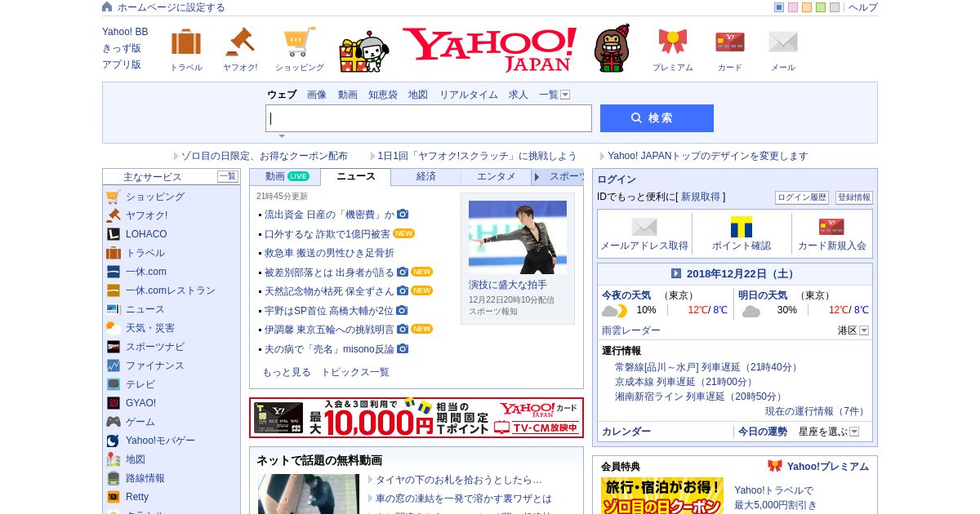980x514 pixels.
Task: Open Yahoo! BB link at top left
Action: point(125,32)
